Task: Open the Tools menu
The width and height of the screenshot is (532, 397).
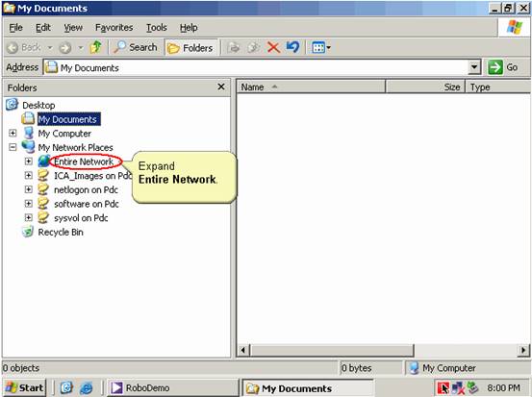Action: (x=157, y=28)
